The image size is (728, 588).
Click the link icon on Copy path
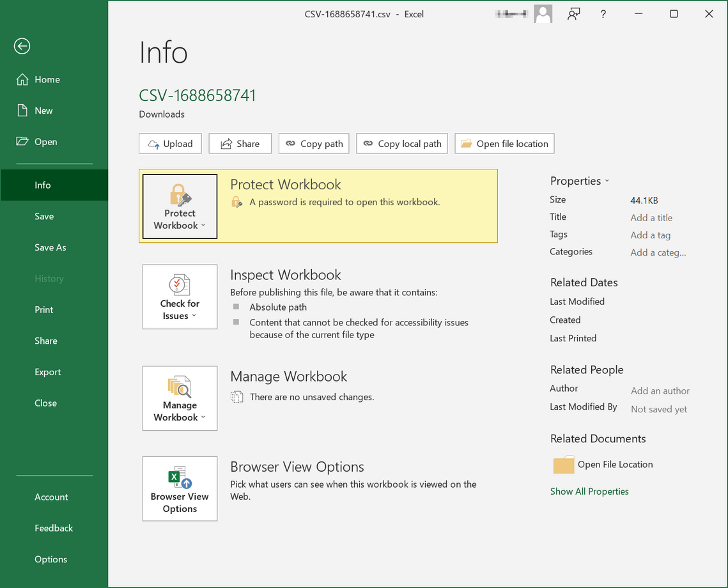click(x=290, y=143)
